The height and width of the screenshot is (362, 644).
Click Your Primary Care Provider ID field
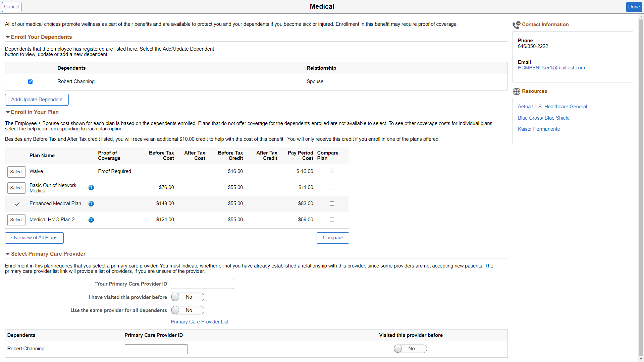202,284
